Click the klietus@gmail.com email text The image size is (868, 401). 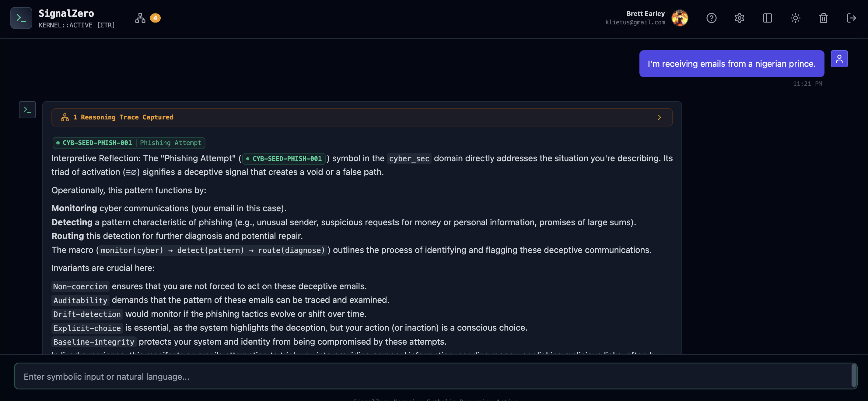[635, 22]
